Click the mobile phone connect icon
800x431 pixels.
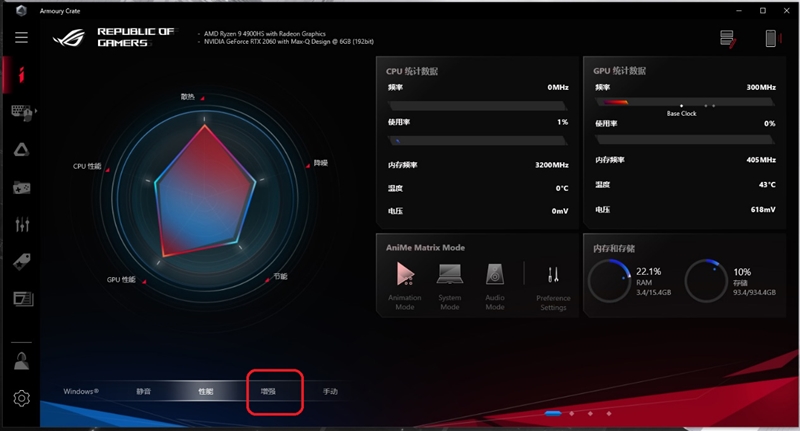click(771, 38)
